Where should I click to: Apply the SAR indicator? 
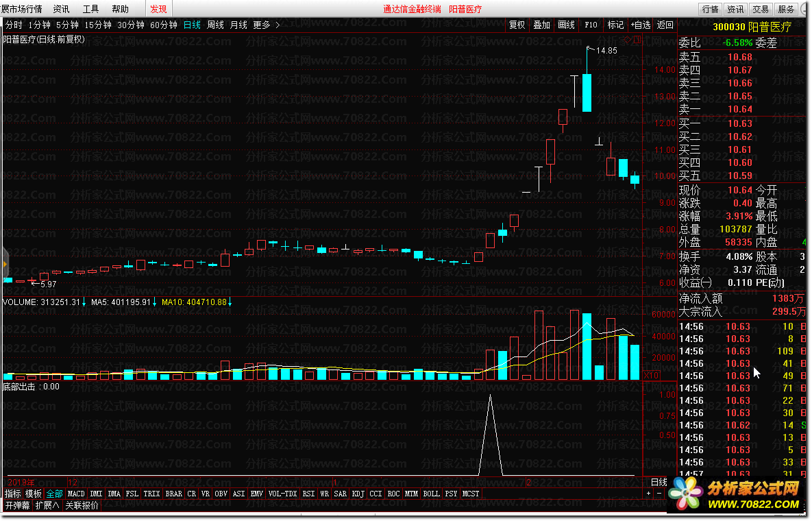pyautogui.click(x=341, y=494)
